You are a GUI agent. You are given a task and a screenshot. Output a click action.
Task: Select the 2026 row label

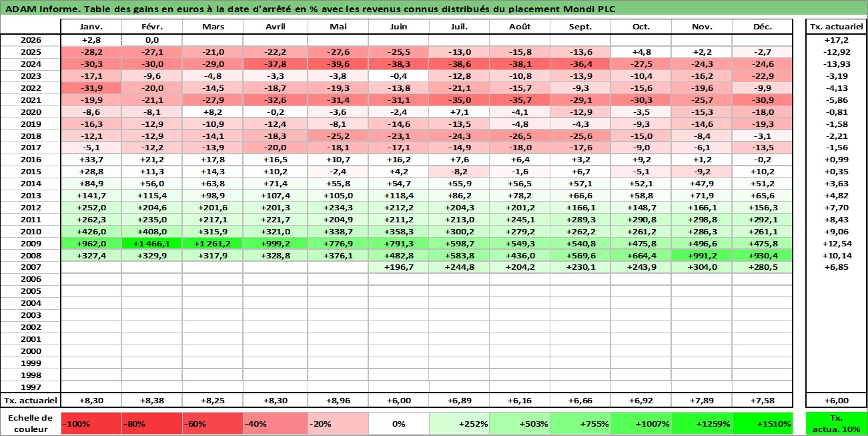(x=31, y=40)
